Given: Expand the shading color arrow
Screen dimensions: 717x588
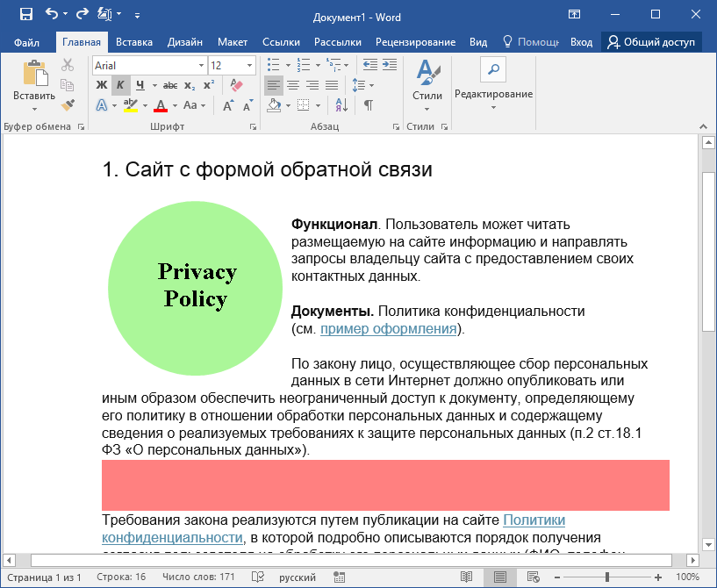Looking at the screenshot, I should (288, 105).
